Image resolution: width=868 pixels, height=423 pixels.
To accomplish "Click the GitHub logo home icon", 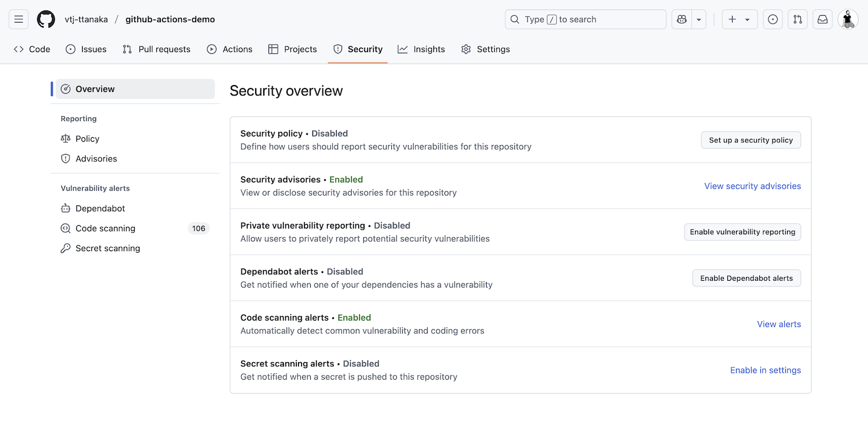I will pos(46,19).
